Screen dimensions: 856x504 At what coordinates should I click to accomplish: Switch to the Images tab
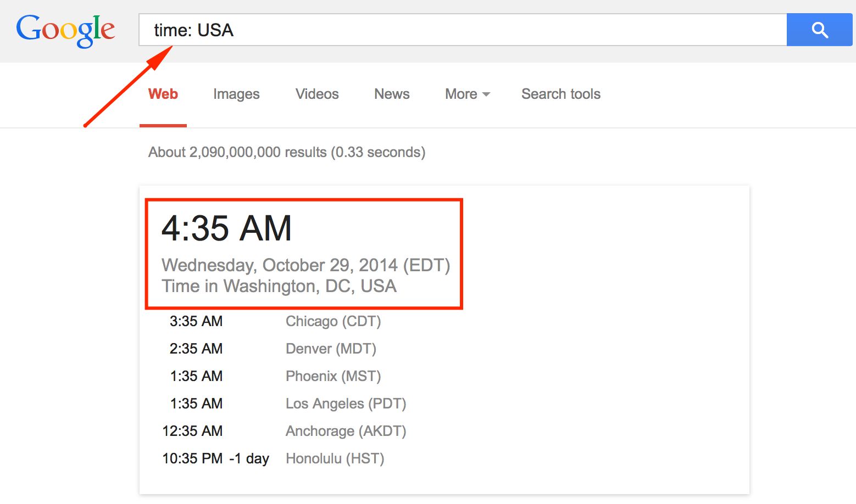236,94
